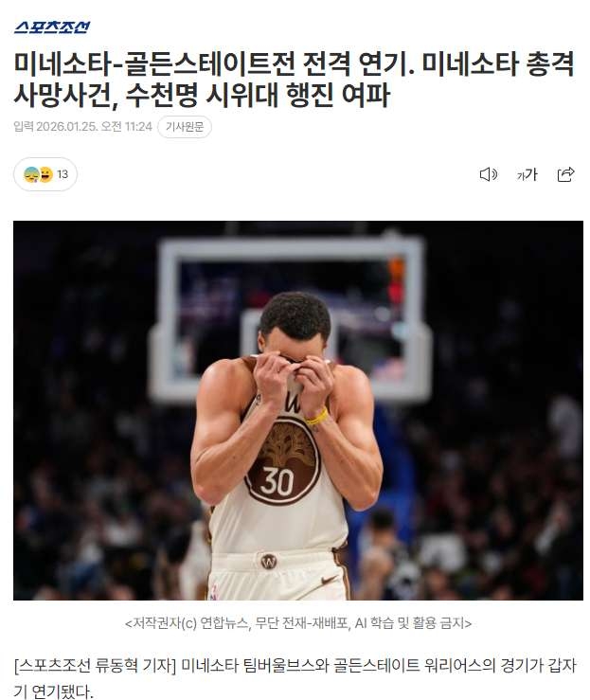590x700 pixels.
Task: Click the 입력 2026.01.25 timestamp
Action: click(82, 127)
